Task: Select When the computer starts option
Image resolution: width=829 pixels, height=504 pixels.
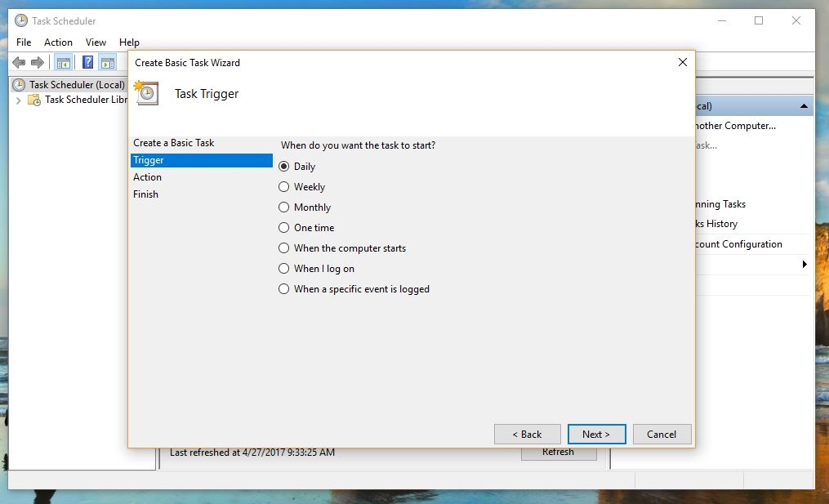Action: tap(342, 248)
